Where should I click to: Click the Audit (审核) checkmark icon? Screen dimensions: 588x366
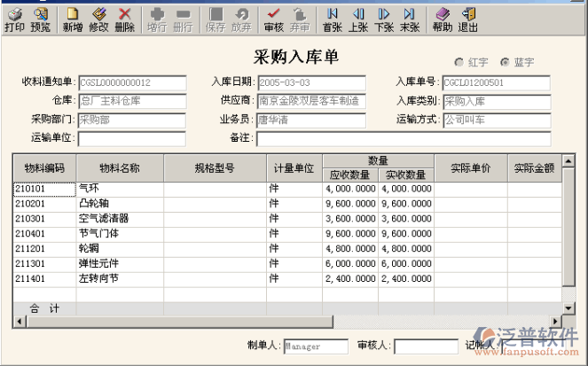pyautogui.click(x=274, y=19)
